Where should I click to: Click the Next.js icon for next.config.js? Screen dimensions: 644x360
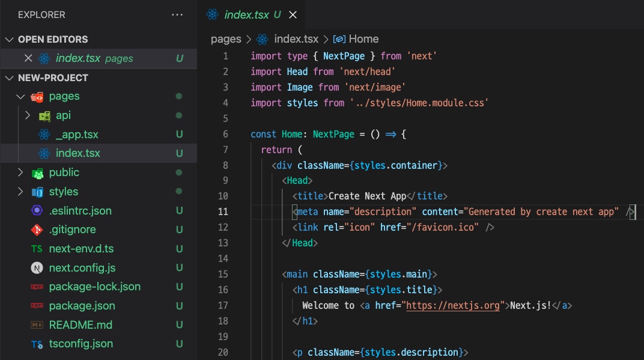click(x=37, y=268)
